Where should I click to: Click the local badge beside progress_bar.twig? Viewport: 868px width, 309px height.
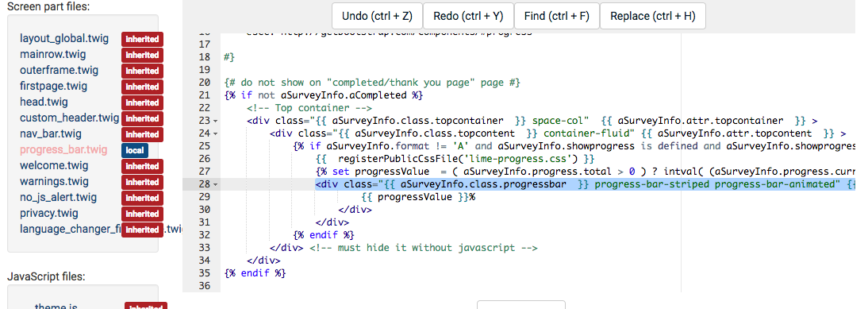tap(135, 150)
